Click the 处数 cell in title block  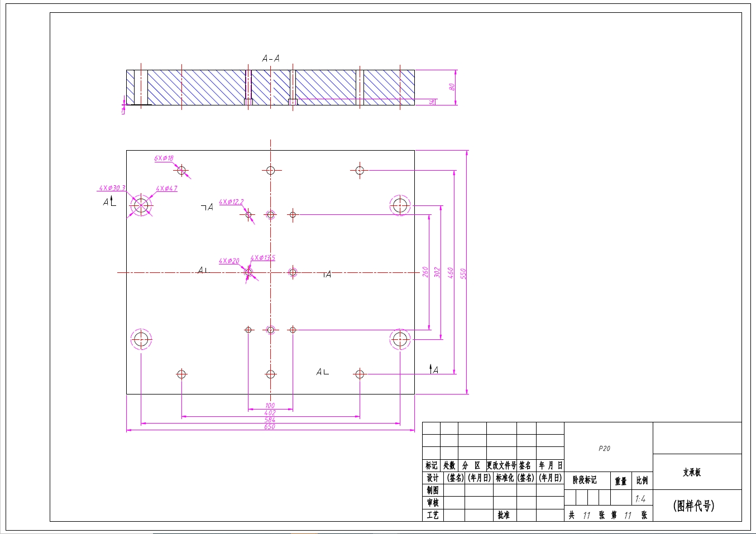[449, 465]
